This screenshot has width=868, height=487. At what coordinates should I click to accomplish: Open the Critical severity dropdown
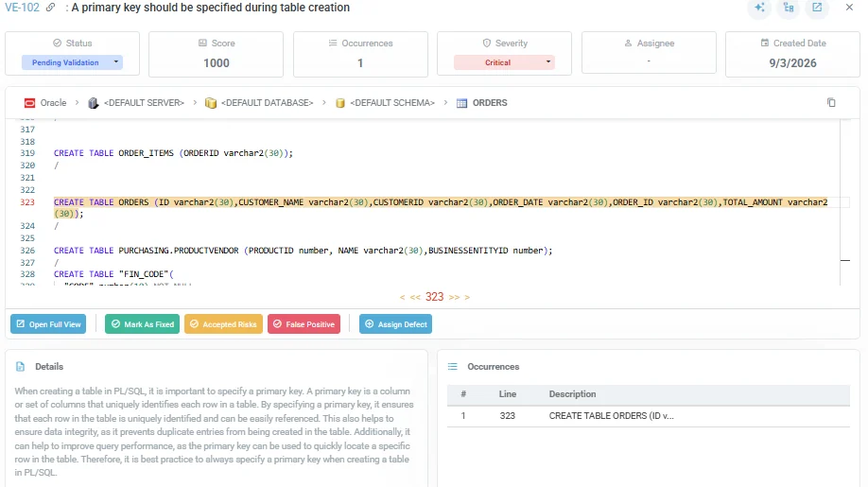click(504, 62)
